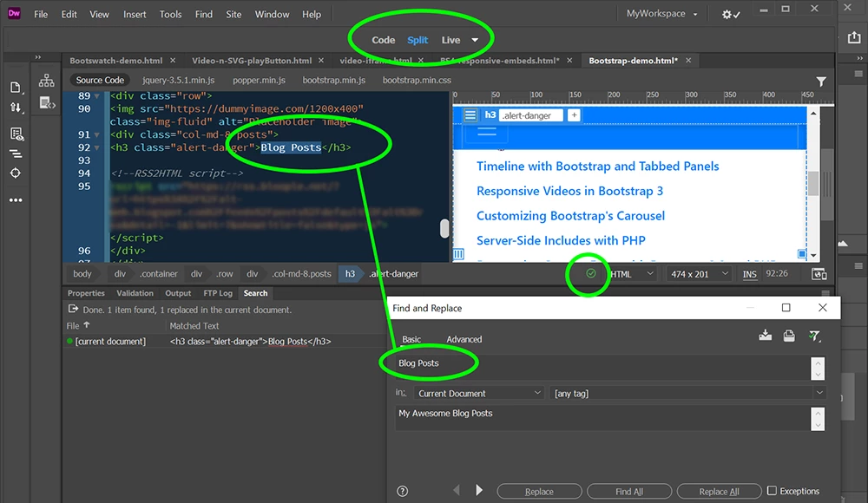
Task: Open Server-Side Includes with PHP link
Action: (x=561, y=240)
